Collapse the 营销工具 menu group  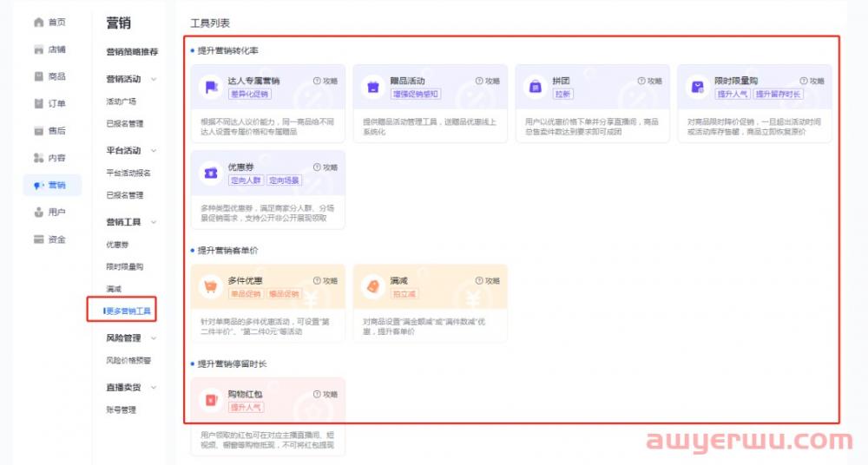(154, 222)
